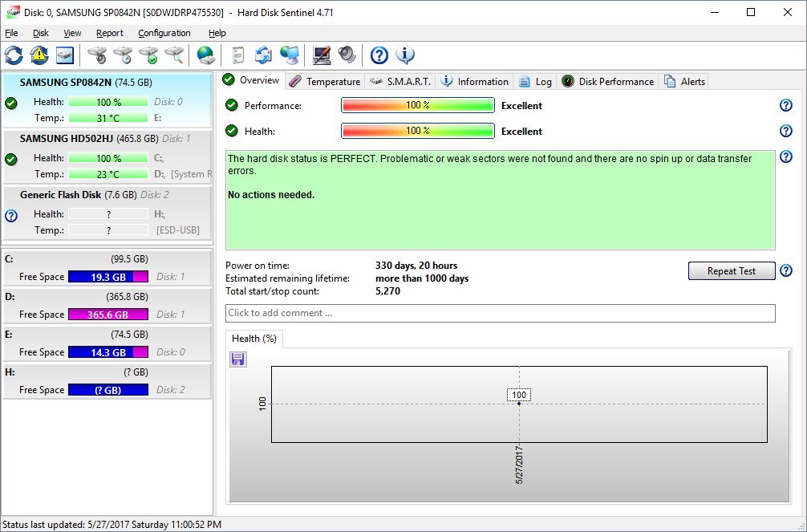Switch to the Log tab
This screenshot has width=807, height=532.
point(535,81)
